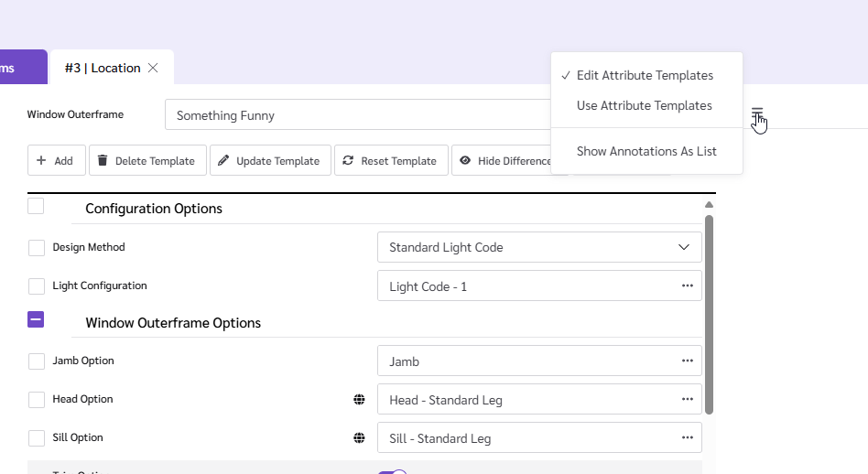This screenshot has height=474, width=868.
Task: Click globe icon beside Sill Option
Action: click(360, 438)
